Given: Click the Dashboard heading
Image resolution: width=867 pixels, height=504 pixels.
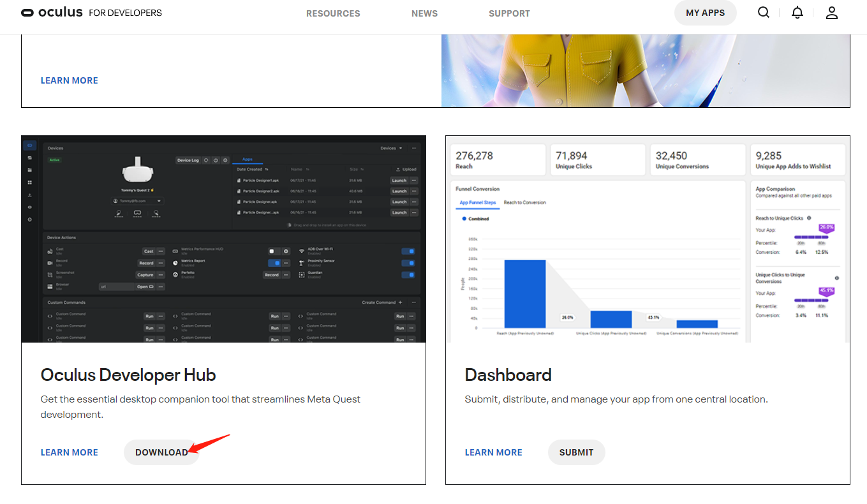Looking at the screenshot, I should point(508,374).
